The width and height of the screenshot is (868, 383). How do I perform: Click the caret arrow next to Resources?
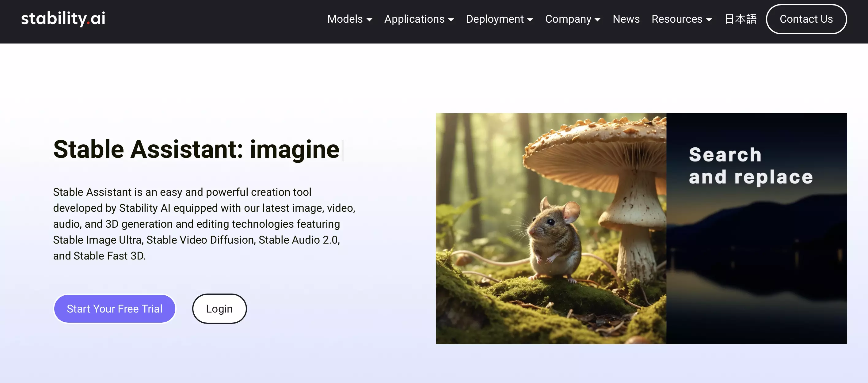(x=709, y=20)
